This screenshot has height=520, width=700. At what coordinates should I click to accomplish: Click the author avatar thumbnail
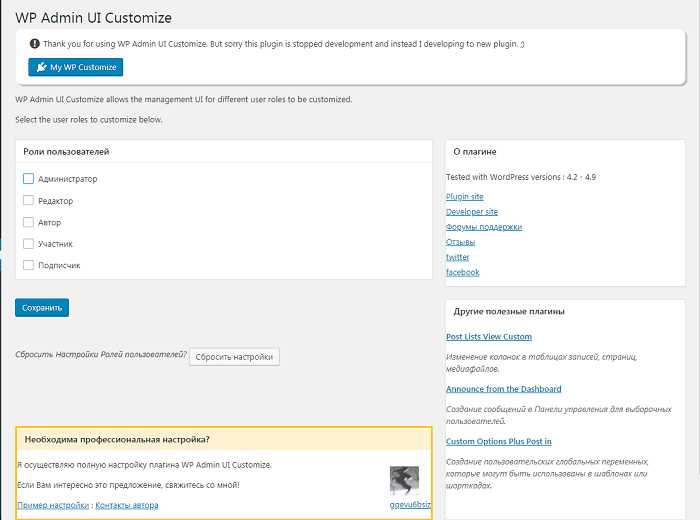tap(404, 480)
